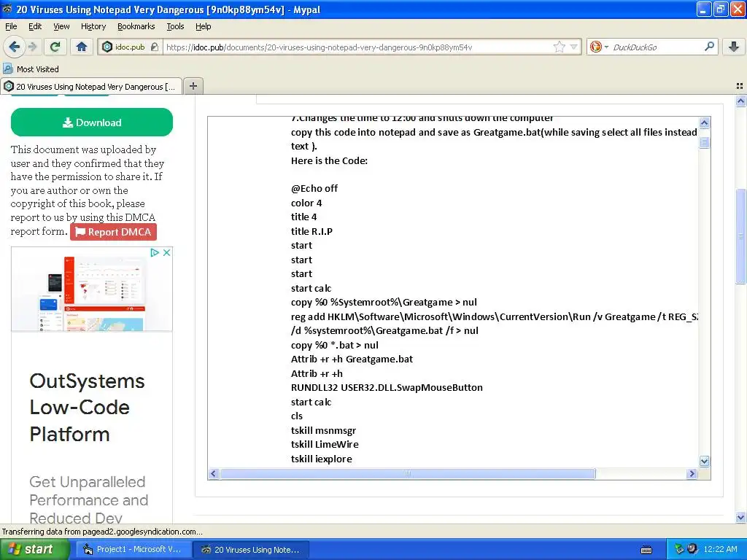Open the View menu

tap(61, 26)
